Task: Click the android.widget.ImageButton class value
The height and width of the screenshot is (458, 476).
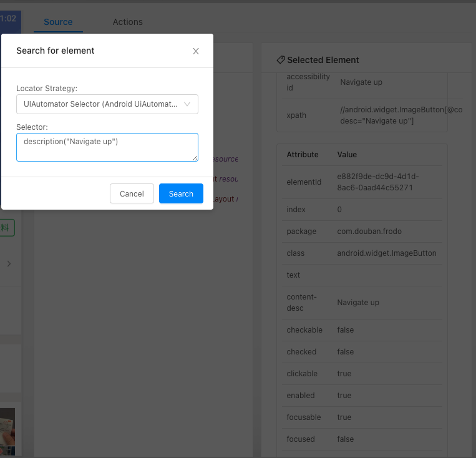Action: coord(387,253)
